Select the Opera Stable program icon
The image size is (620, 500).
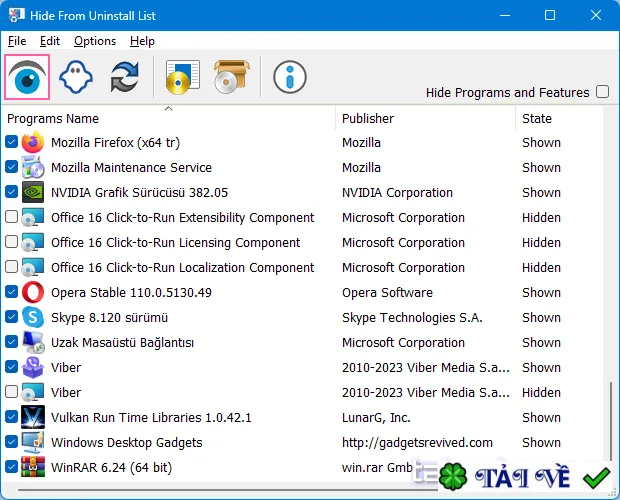pos(33,292)
